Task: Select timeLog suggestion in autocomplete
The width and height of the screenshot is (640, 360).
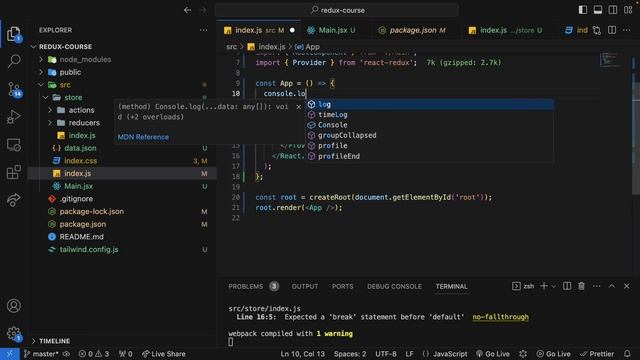Action: [x=429, y=115]
